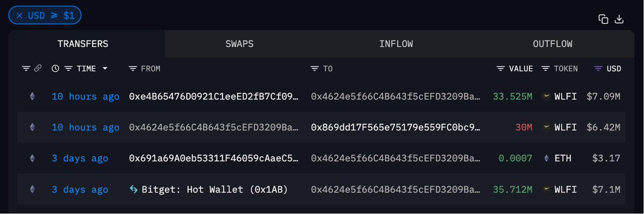Open the TO column filter icon
This screenshot has height=214, width=644.
315,69
